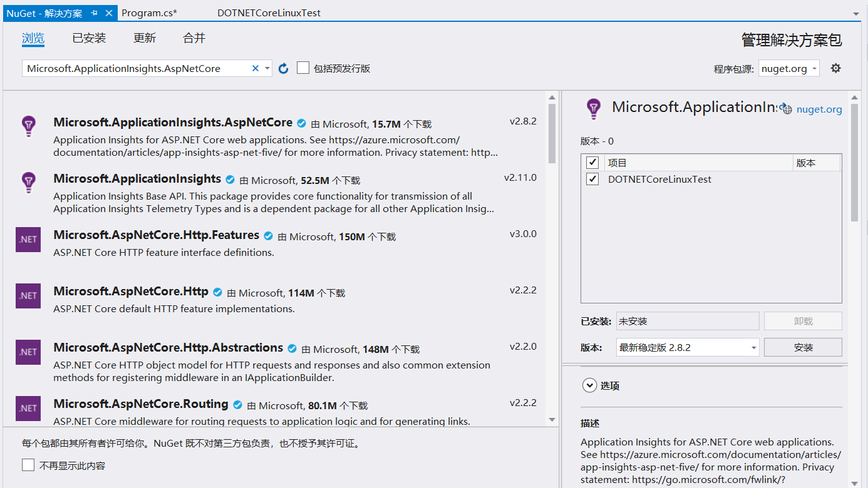Close the NuGet solution tab

(x=108, y=13)
